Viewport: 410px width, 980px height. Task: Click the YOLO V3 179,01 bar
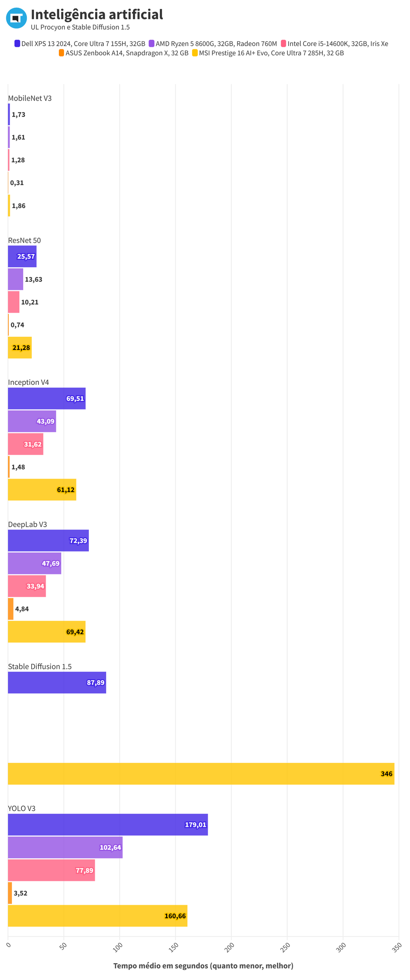pyautogui.click(x=108, y=824)
